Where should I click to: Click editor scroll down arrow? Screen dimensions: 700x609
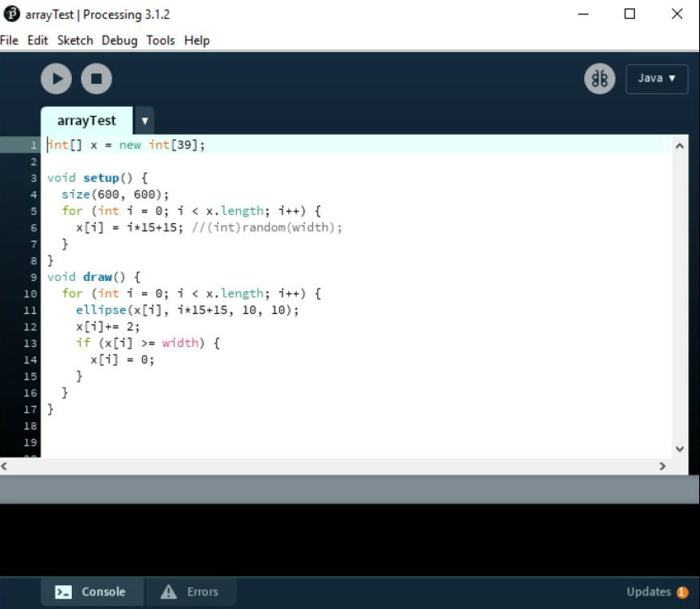click(x=680, y=449)
